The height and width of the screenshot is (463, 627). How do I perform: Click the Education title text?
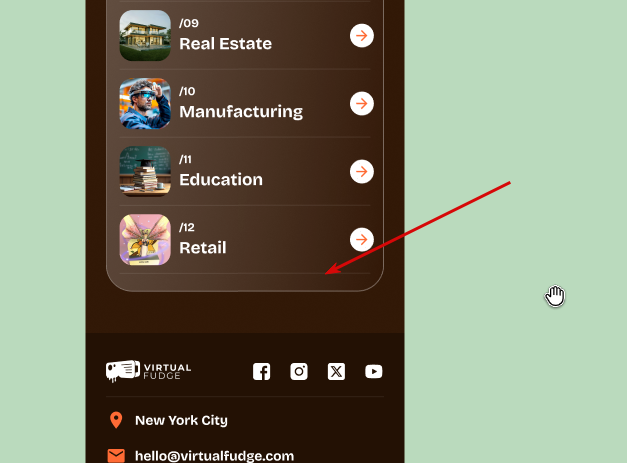pyautogui.click(x=221, y=180)
